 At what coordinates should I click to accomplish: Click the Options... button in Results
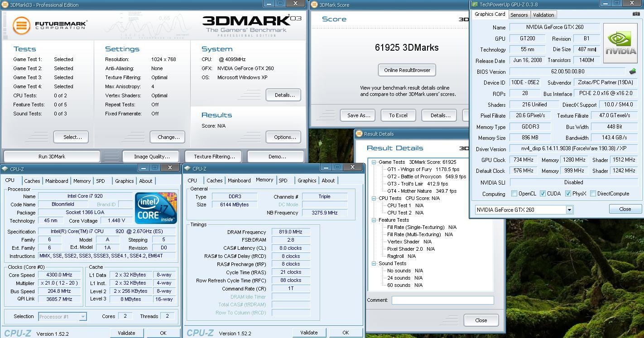284,137
